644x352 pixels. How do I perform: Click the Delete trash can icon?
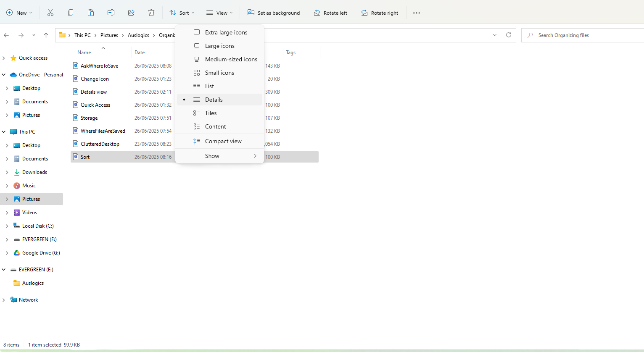151,13
